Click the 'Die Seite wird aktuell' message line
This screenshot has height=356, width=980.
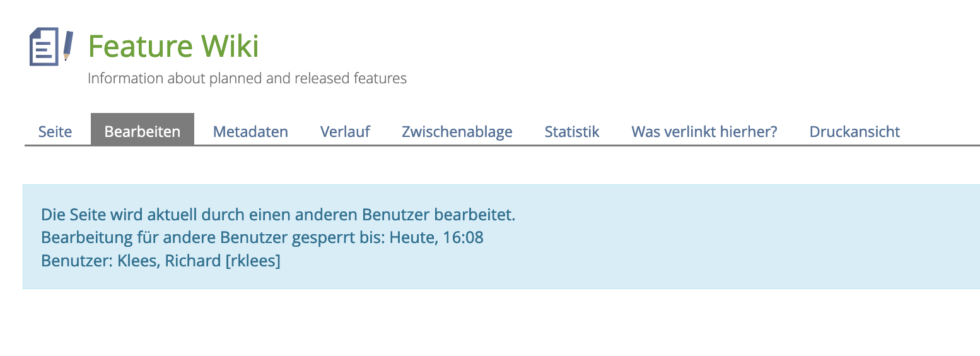278,215
